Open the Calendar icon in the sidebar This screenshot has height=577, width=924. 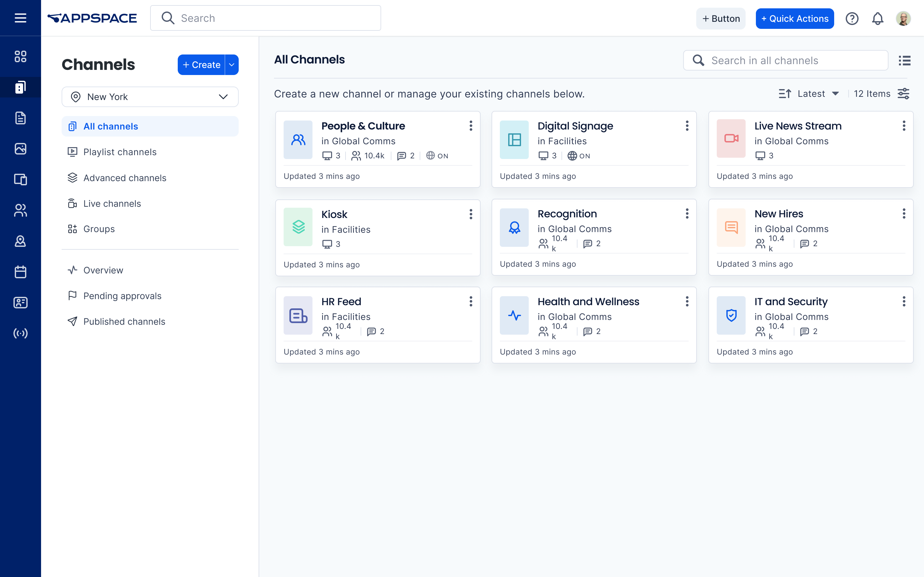[20, 272]
